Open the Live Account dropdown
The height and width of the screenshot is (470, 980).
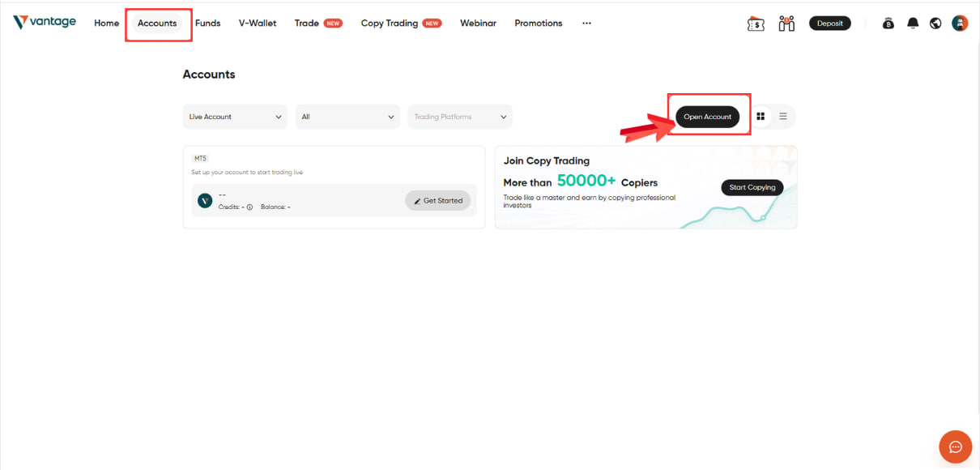234,116
